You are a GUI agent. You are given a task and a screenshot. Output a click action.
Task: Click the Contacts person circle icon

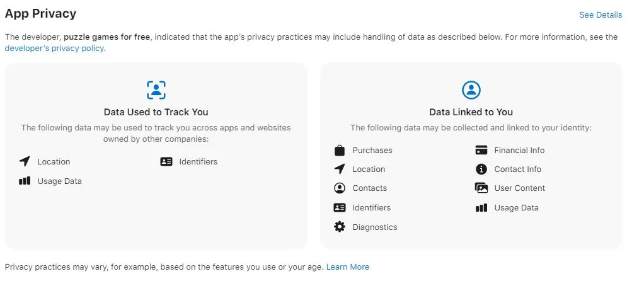(x=340, y=188)
